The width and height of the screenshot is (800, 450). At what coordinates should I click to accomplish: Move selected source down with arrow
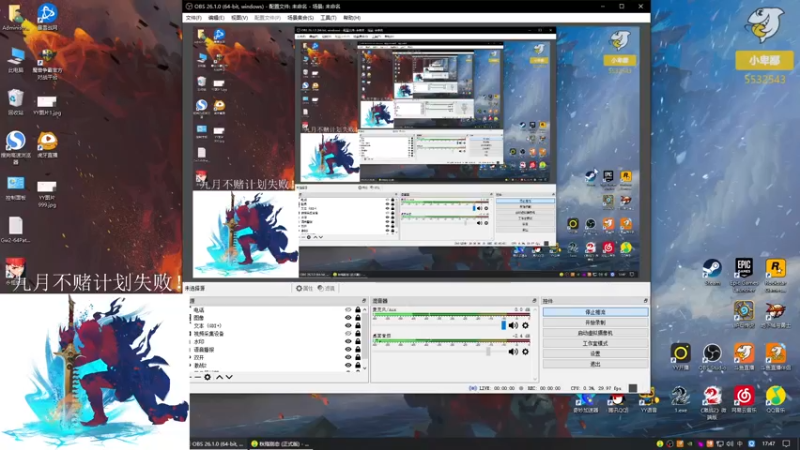[229, 377]
